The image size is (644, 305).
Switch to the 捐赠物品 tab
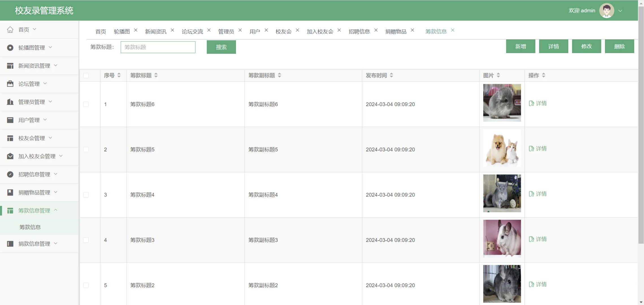[396, 31]
